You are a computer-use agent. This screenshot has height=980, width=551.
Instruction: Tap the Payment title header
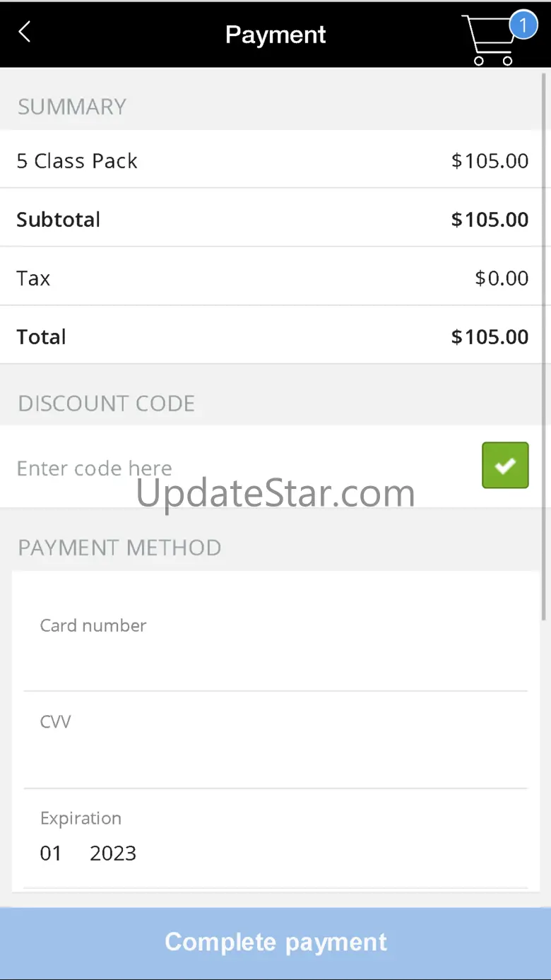pos(275,34)
